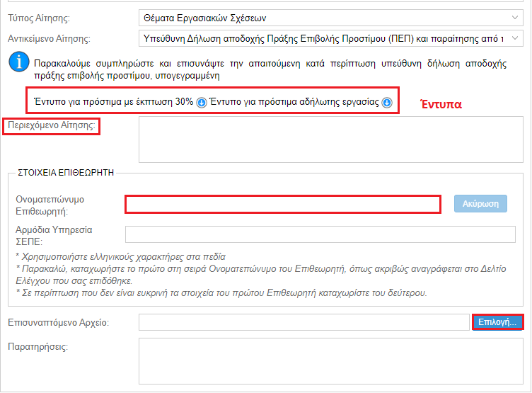Open link Έντυπο για πρόστιμα με έκπτωση 30%
532x393 pixels.
pyautogui.click(x=114, y=101)
